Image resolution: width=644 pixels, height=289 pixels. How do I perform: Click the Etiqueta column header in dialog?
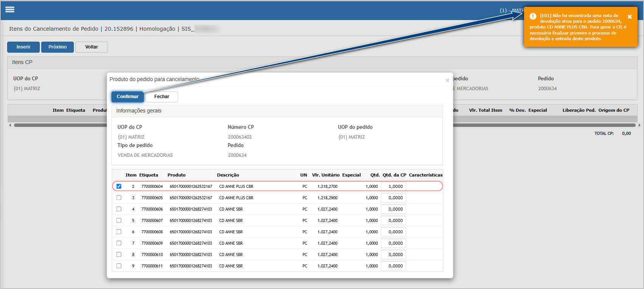pyautogui.click(x=149, y=175)
